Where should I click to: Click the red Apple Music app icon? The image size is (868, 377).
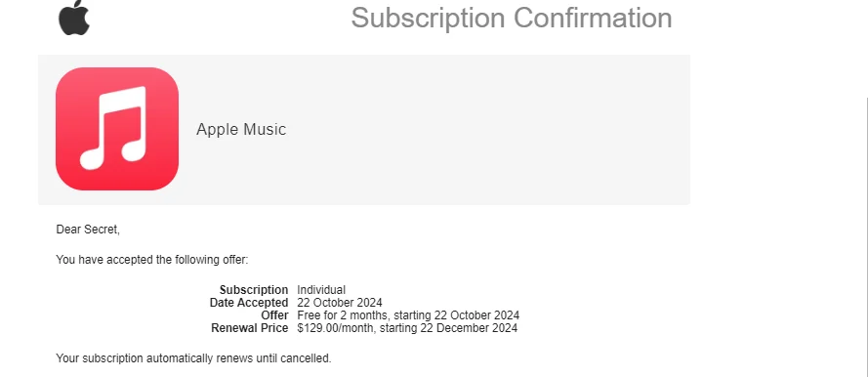click(117, 129)
